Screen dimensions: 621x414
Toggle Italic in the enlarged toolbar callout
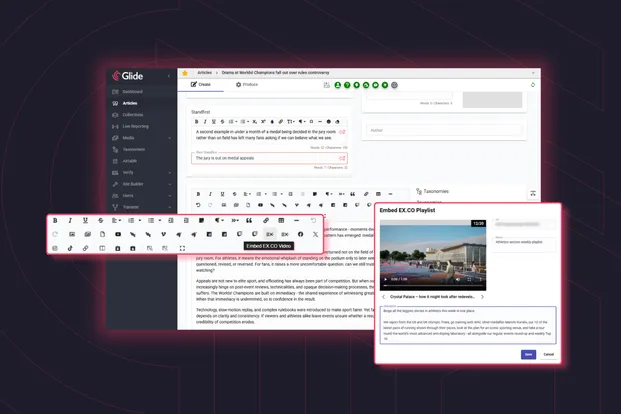pyautogui.click(x=70, y=220)
